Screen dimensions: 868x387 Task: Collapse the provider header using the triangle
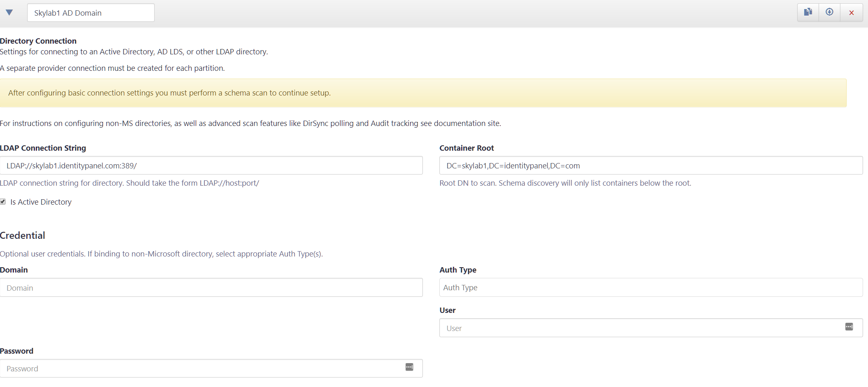coord(9,12)
